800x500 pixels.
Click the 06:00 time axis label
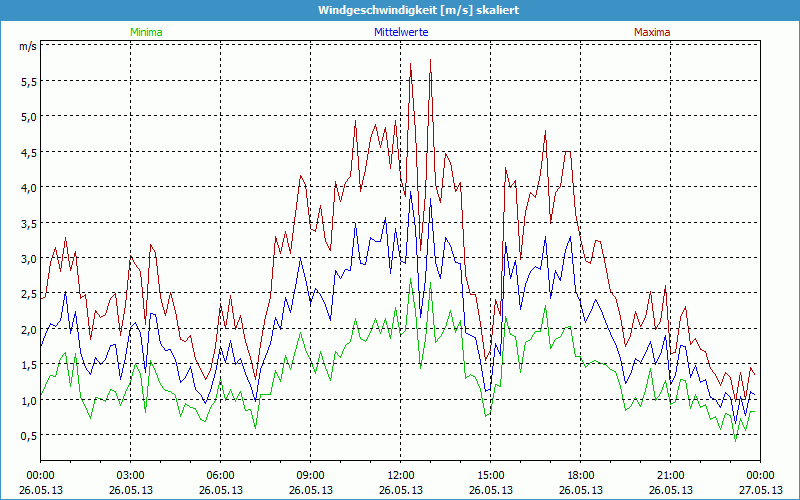[x=220, y=476]
